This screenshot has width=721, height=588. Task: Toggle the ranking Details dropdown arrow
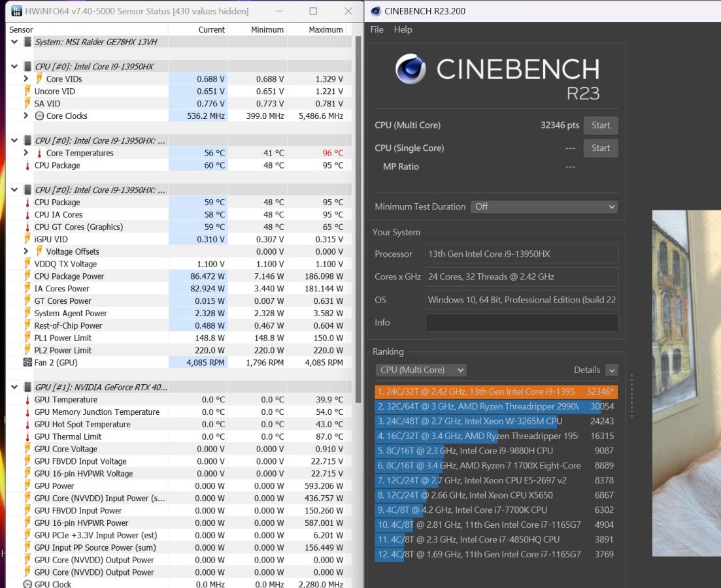(612, 370)
